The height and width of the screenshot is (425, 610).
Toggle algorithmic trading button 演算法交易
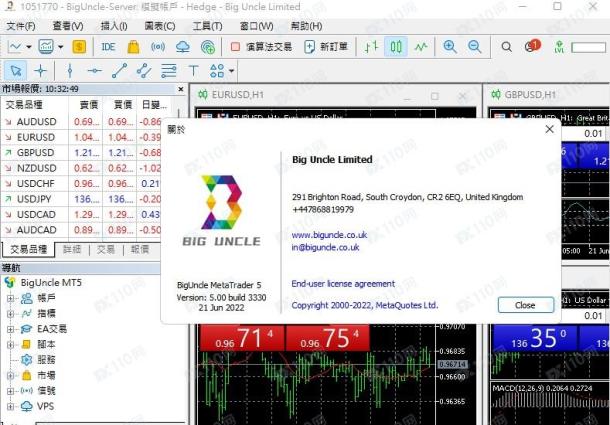261,47
